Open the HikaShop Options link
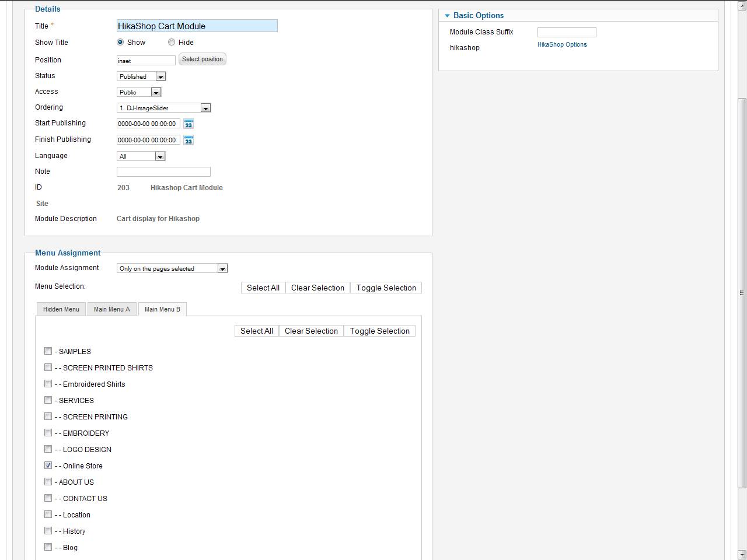747x560 pixels. tap(562, 44)
